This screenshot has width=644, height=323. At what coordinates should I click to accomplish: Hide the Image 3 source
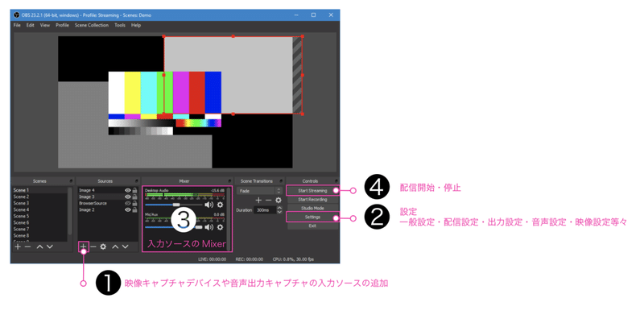128,197
